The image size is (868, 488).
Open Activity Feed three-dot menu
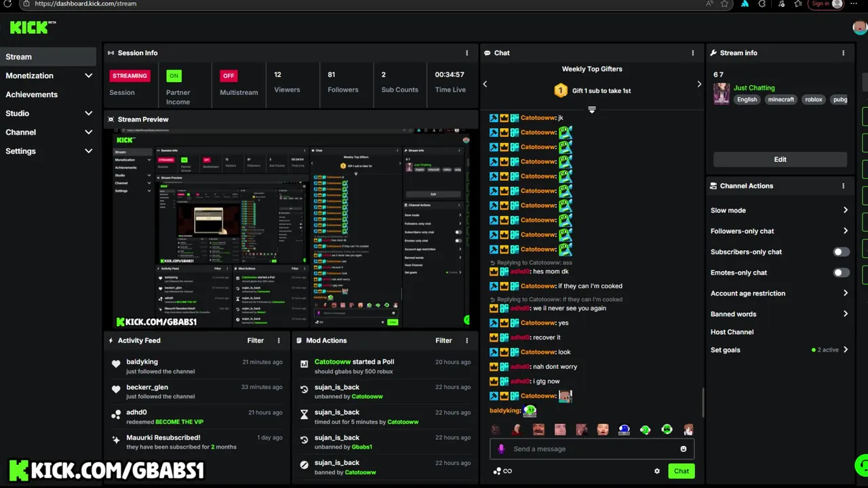point(279,340)
